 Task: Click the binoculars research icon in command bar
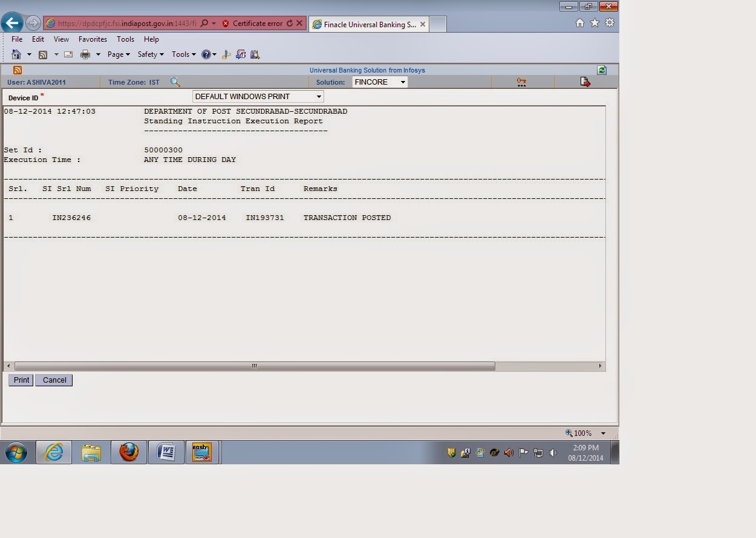(255, 54)
